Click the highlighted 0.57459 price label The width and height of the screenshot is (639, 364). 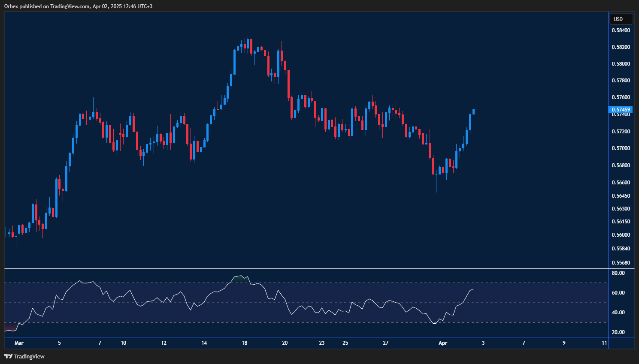coord(621,110)
